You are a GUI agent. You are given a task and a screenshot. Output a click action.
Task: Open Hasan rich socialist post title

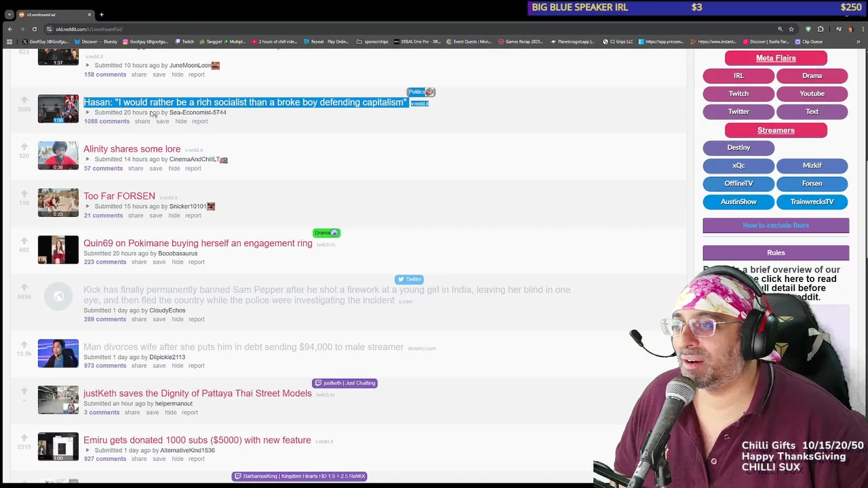click(245, 102)
